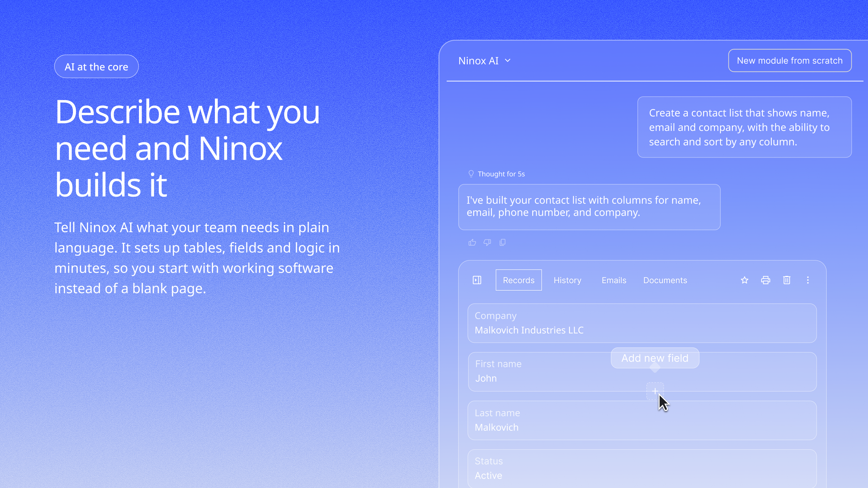Click the thumbs down feedback icon
868x488 pixels.
coord(487,242)
